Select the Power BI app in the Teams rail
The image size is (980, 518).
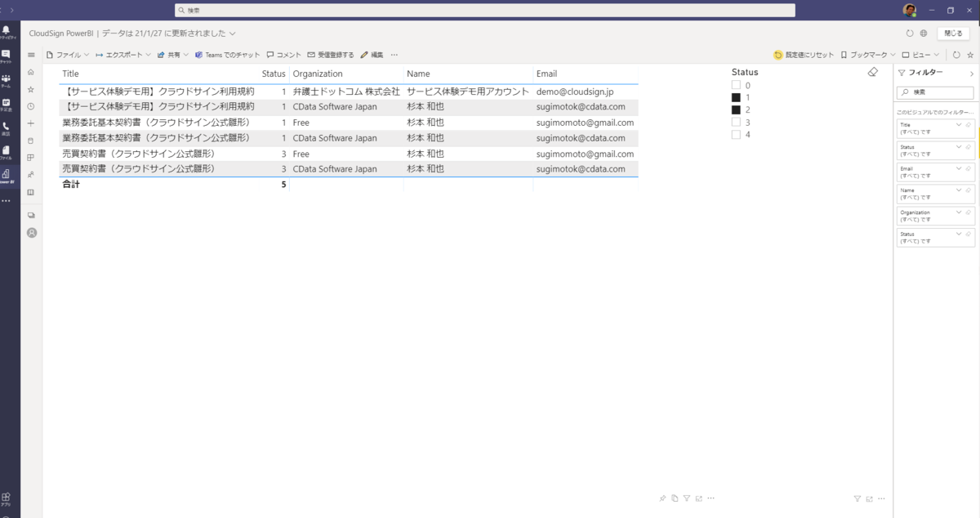[x=7, y=176]
